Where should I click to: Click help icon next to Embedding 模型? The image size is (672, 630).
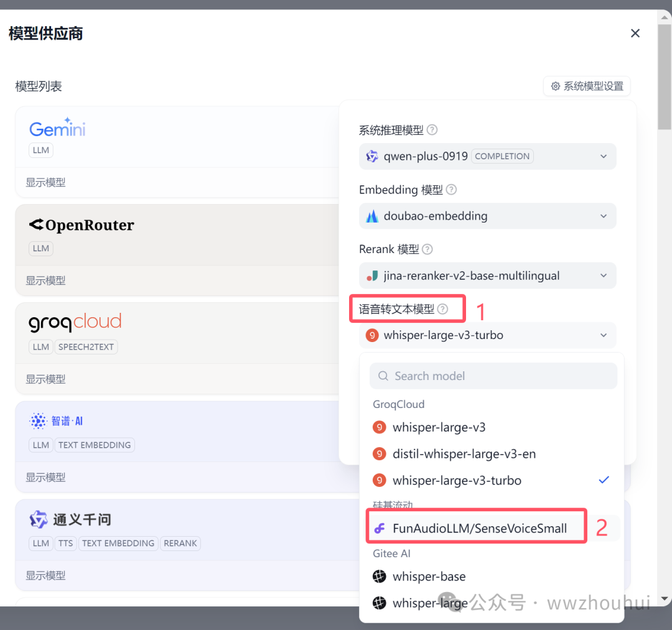(451, 189)
